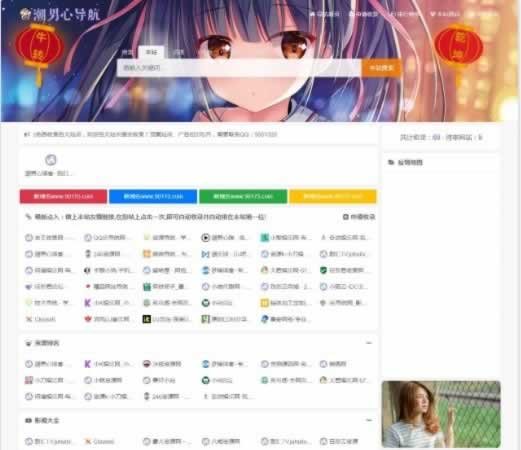Open the green banner button

[x=243, y=196]
